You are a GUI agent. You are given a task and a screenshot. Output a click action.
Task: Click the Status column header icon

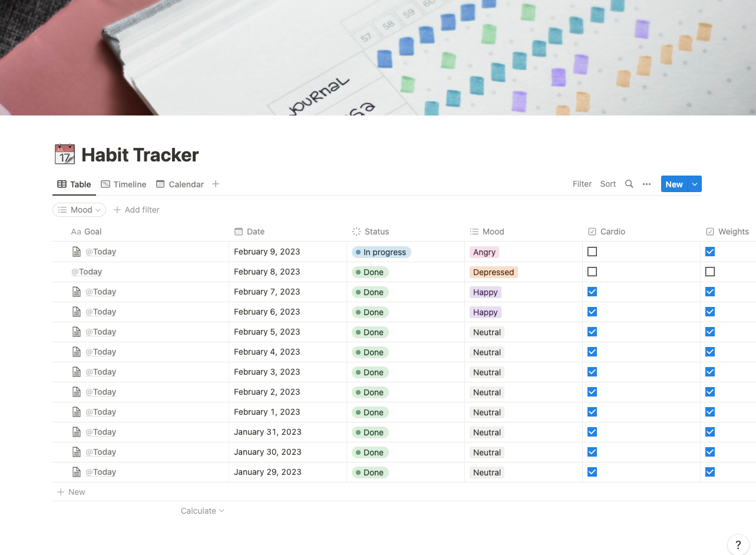356,232
